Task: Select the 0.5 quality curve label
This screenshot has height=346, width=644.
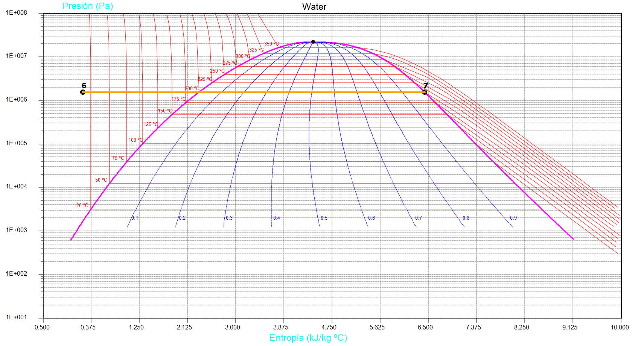Action: point(324,218)
